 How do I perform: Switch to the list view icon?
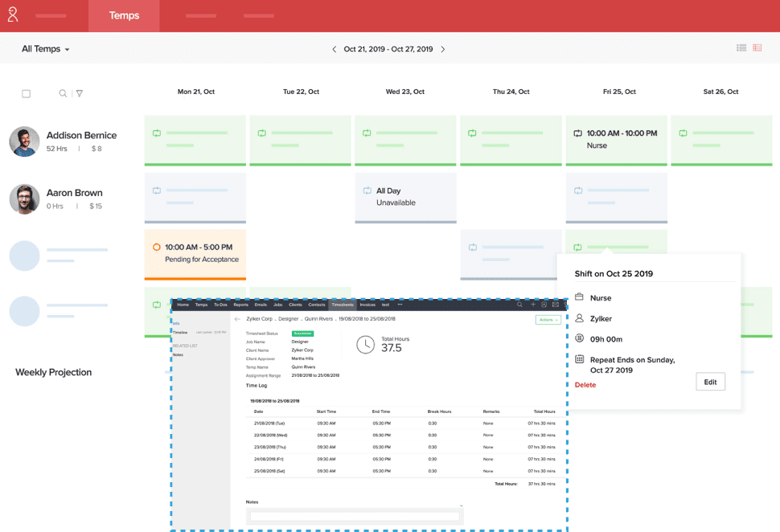[x=741, y=48]
